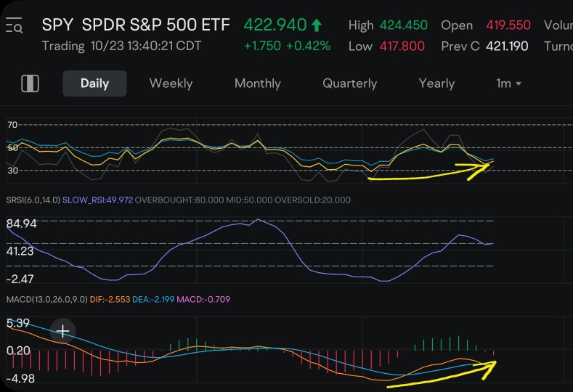The image size is (573, 392).
Task: Toggle the split-panel layout icon
Action: click(x=30, y=83)
